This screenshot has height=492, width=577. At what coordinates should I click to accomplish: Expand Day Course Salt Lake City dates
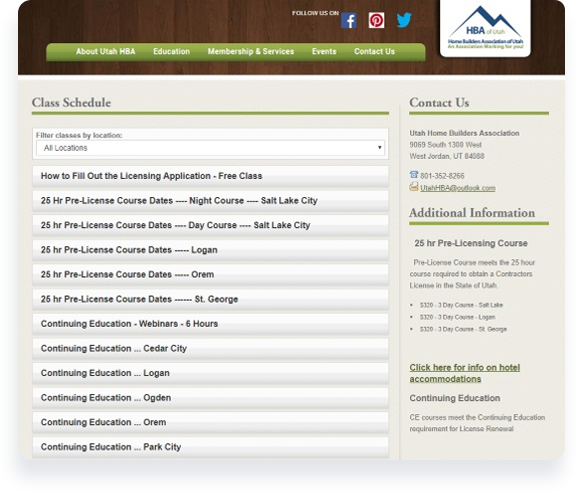point(210,225)
